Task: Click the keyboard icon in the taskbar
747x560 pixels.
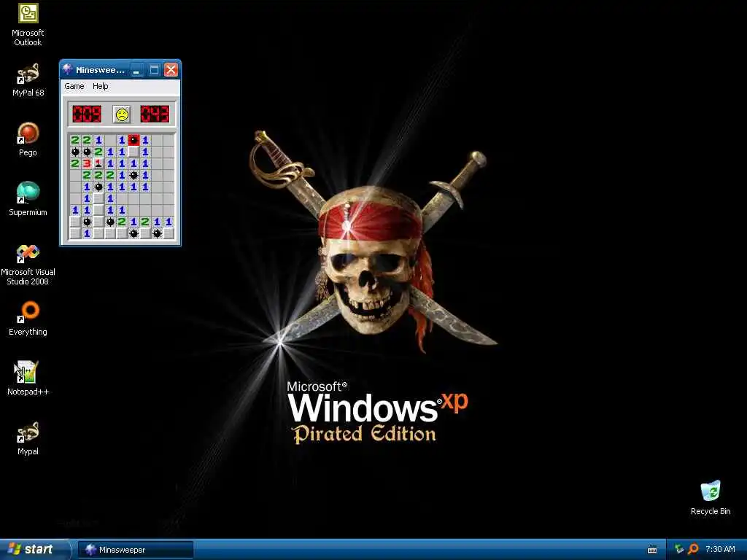Action: pos(652,550)
